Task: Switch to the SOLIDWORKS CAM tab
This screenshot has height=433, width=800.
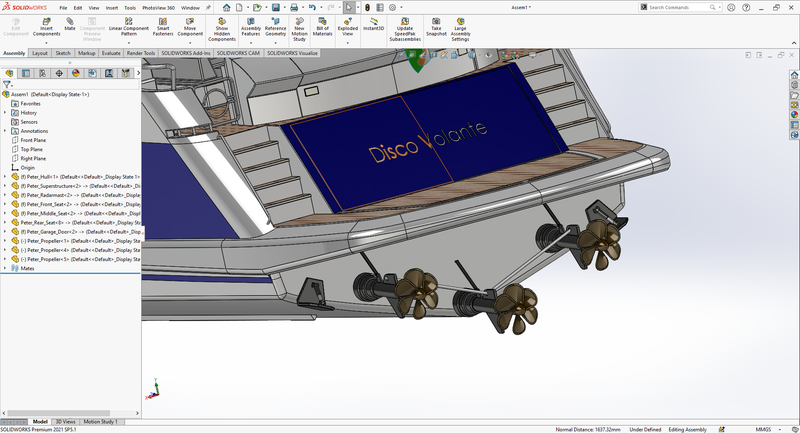Action: click(238, 53)
